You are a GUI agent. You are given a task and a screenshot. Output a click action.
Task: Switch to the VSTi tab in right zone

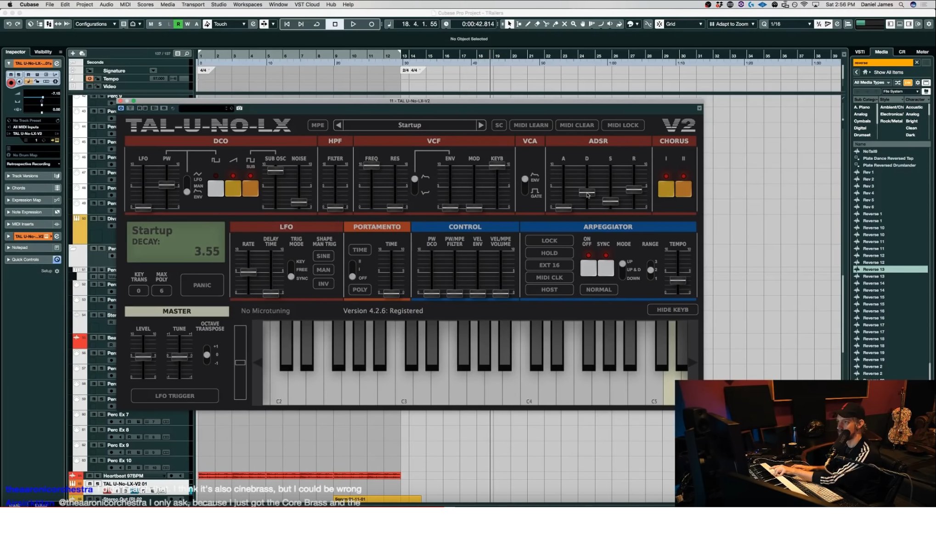click(860, 52)
